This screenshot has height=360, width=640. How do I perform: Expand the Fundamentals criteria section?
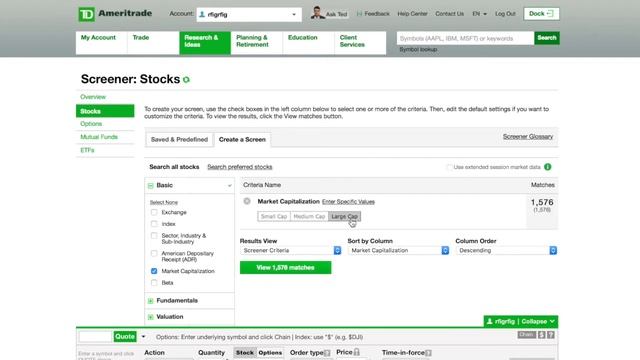coord(151,301)
